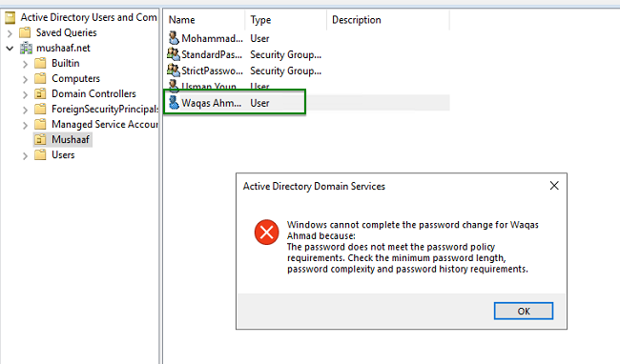
Task: Expand the Users container
Action: (x=25, y=156)
